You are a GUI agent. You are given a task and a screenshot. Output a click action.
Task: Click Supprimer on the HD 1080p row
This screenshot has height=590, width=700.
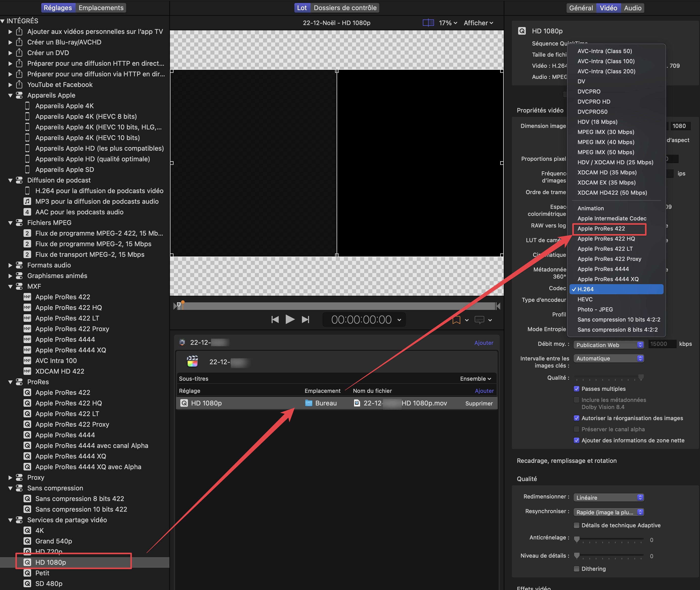478,403
